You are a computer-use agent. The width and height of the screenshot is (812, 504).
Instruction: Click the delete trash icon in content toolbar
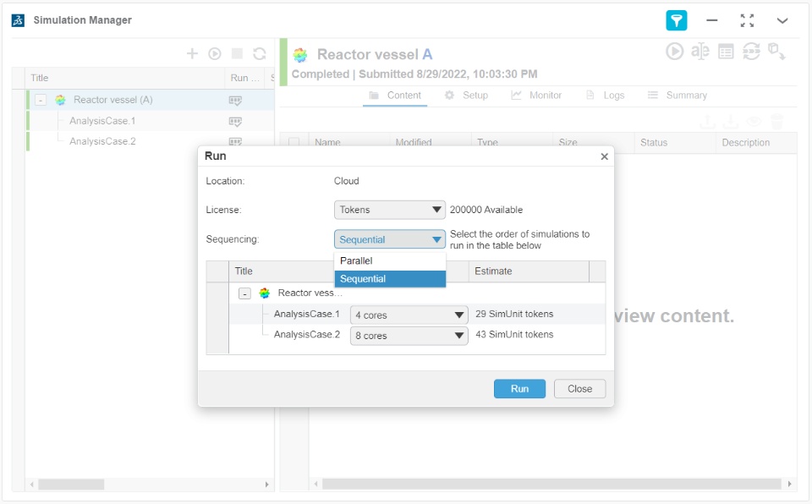(x=776, y=122)
